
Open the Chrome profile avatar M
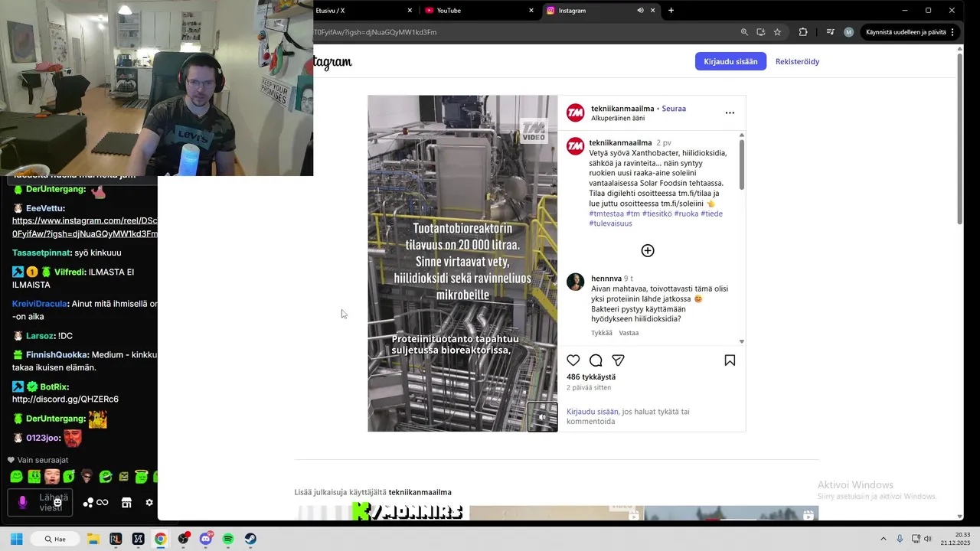848,32
